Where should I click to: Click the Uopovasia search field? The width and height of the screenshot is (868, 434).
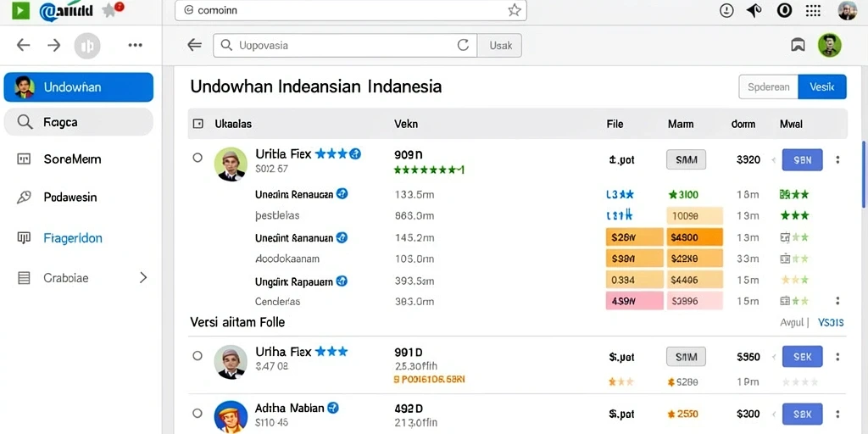pyautogui.click(x=344, y=46)
